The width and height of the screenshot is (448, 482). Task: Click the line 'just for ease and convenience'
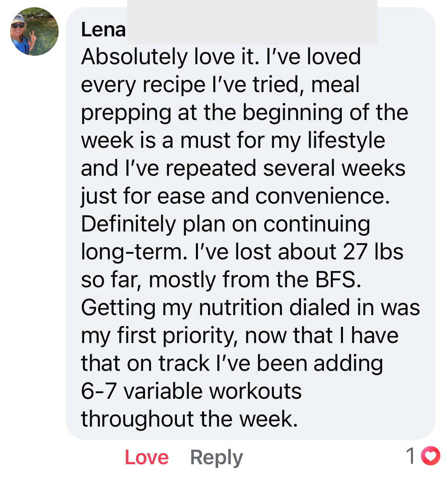(236, 196)
